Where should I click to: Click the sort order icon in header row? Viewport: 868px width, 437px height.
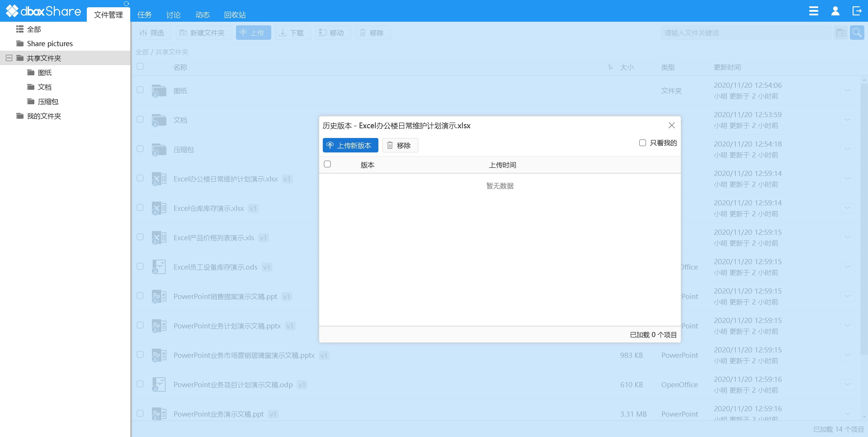[610, 67]
